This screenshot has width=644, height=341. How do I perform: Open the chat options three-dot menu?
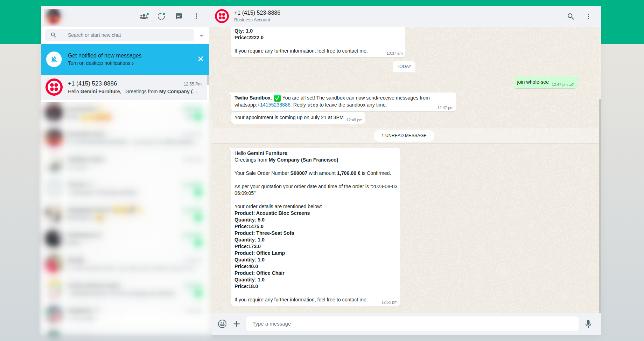click(x=588, y=16)
